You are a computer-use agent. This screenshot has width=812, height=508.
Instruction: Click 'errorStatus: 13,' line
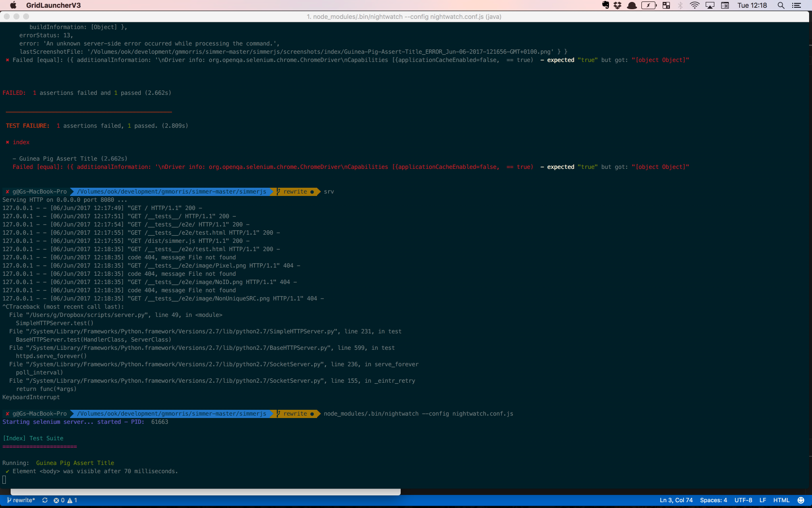(x=46, y=35)
